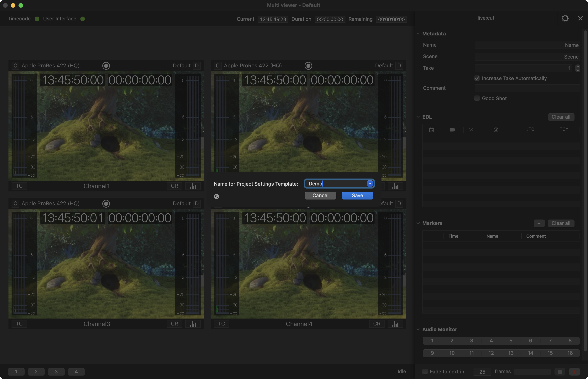Click Save in the template dialog
This screenshot has height=379, width=588.
point(357,196)
